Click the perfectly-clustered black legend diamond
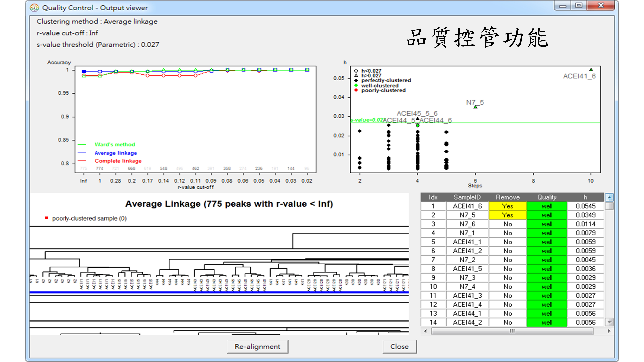The width and height of the screenshot is (644, 362). click(x=356, y=80)
